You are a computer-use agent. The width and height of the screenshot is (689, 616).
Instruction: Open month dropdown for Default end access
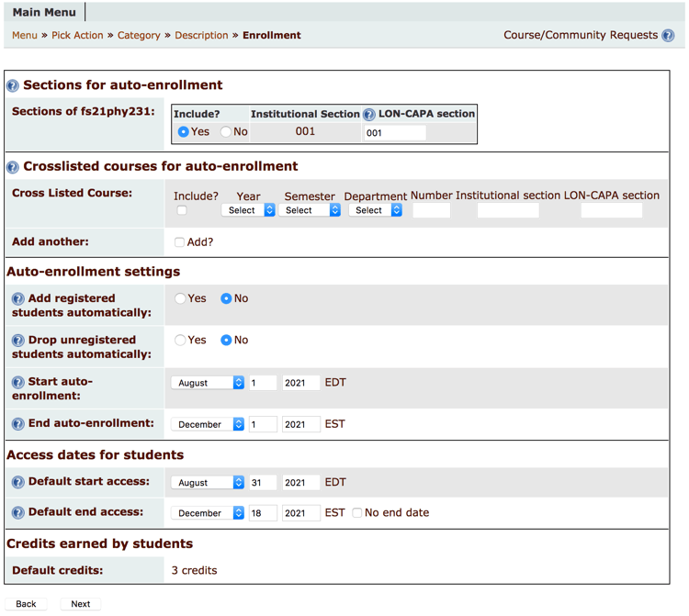(208, 513)
